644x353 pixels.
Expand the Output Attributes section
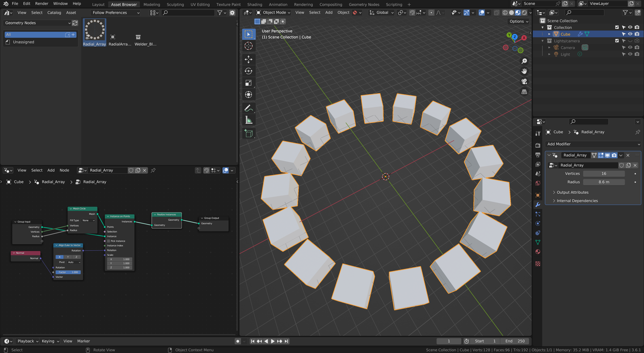point(572,192)
